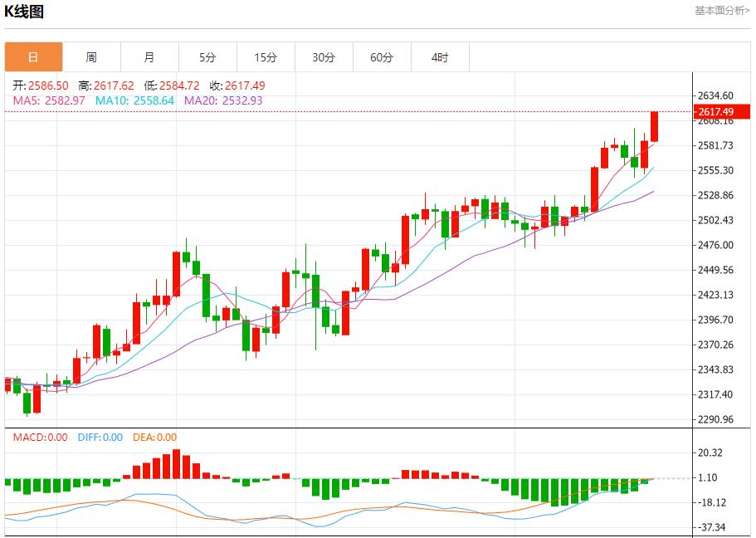Switch to the 15分 interval tab

[266, 57]
